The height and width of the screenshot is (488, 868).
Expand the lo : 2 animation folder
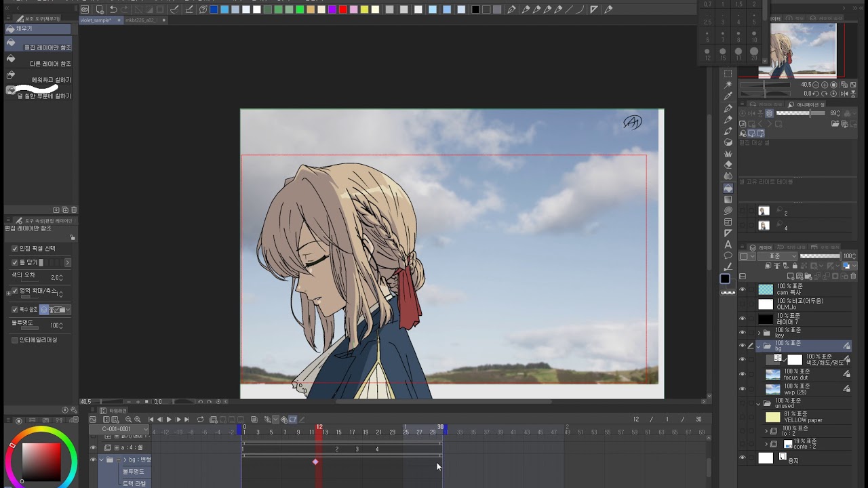click(x=766, y=431)
